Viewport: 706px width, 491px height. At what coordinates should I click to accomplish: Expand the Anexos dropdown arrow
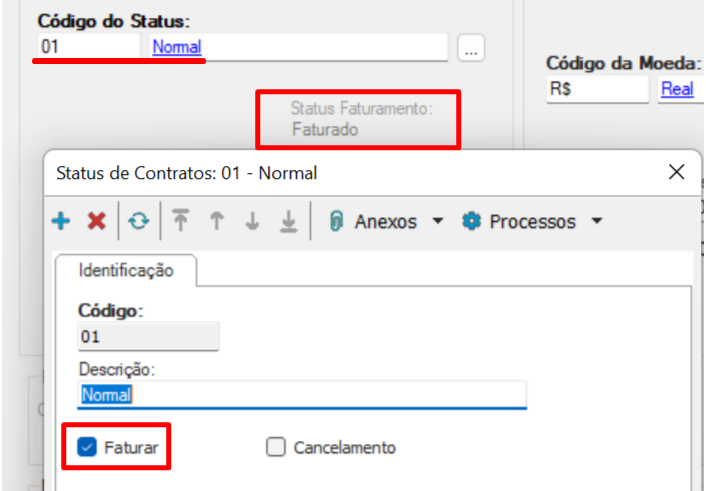[438, 221]
